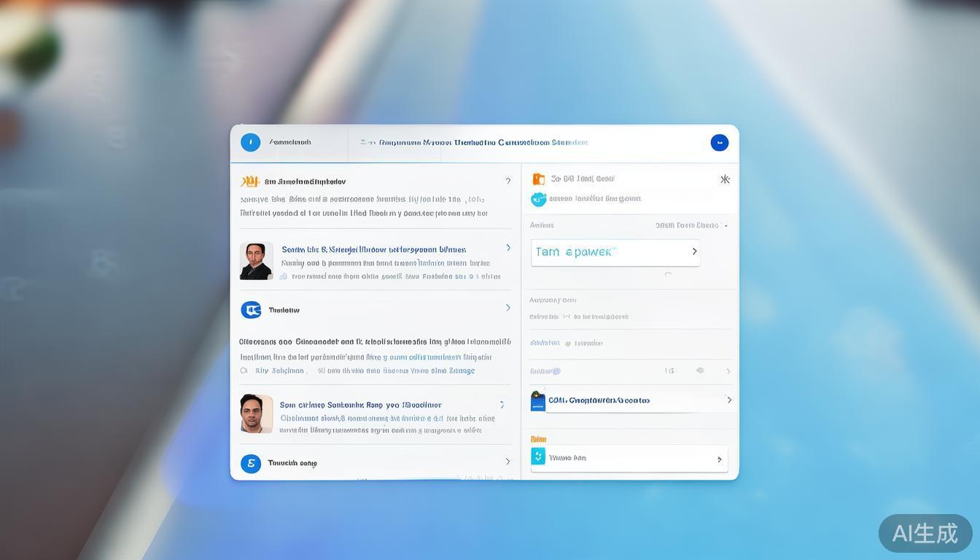Open the bold blue title of first portrait post
The height and width of the screenshot is (560, 980).
pyautogui.click(x=373, y=249)
